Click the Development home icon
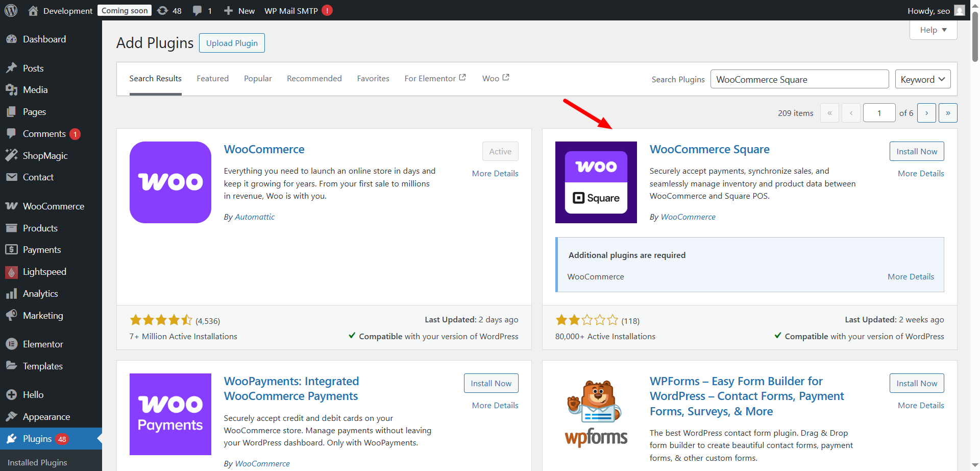980x471 pixels. (33, 10)
